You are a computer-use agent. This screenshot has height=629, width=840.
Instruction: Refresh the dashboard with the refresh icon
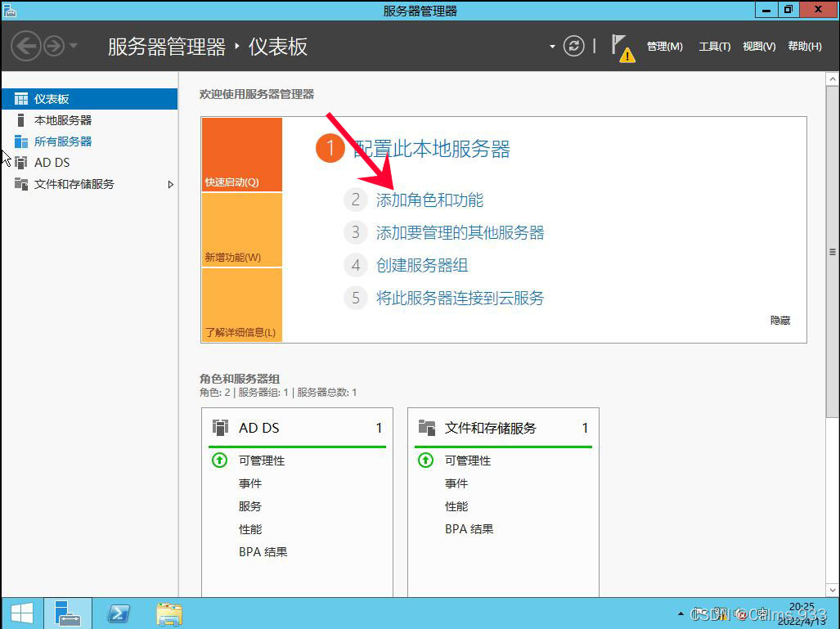[x=573, y=46]
